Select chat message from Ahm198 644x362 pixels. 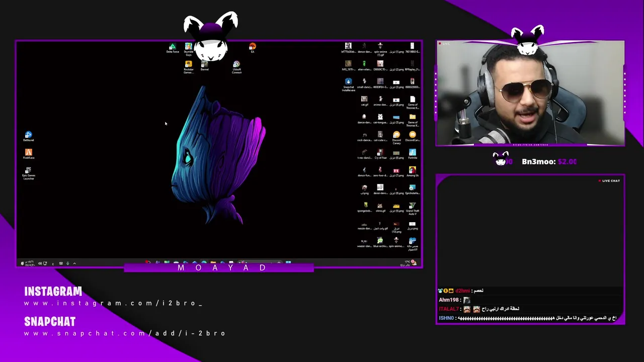tap(454, 300)
